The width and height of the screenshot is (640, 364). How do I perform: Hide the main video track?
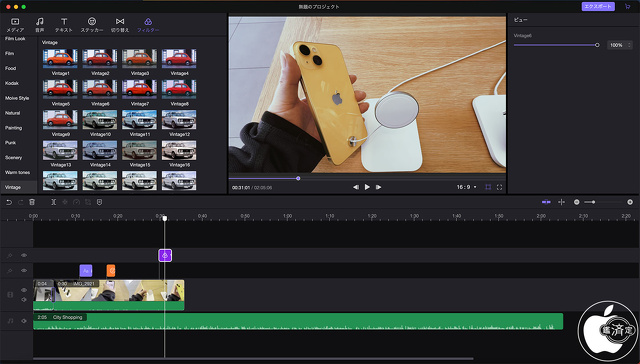point(24,290)
